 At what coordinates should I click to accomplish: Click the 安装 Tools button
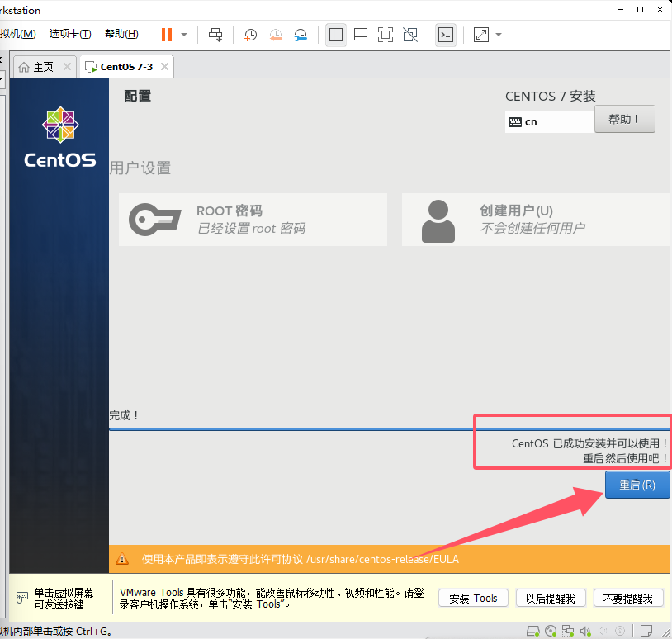pos(473,599)
